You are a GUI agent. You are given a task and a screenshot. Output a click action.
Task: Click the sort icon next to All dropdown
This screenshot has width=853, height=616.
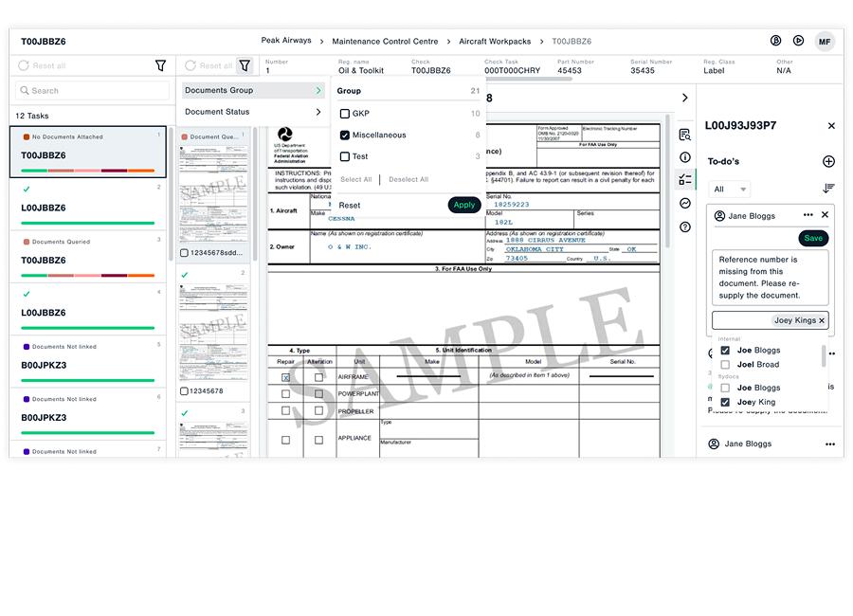tap(828, 188)
